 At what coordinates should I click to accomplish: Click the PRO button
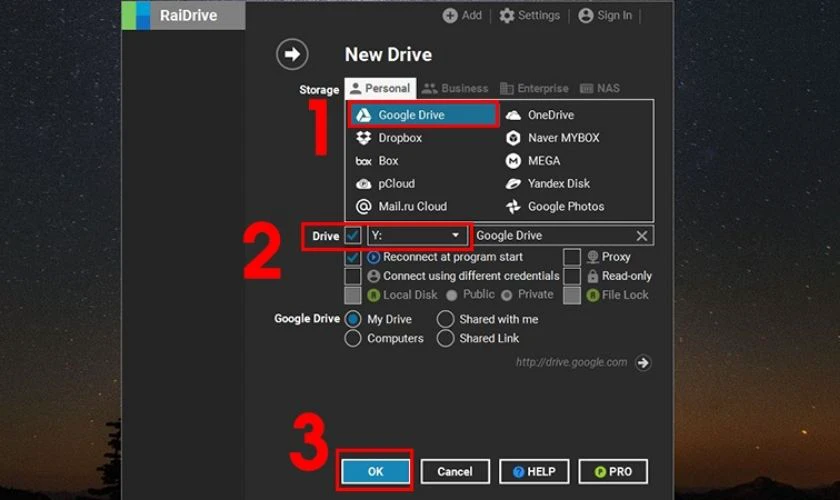coord(613,472)
